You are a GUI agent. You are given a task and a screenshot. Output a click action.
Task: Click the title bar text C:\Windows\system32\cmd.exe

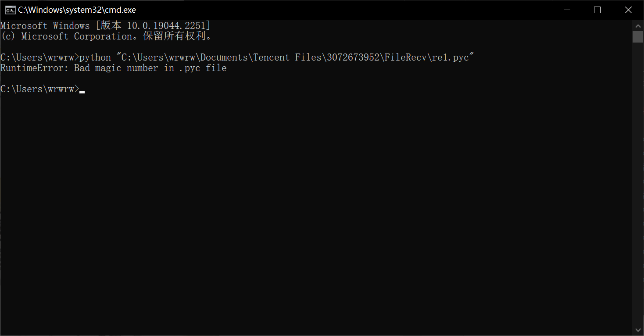tap(77, 10)
